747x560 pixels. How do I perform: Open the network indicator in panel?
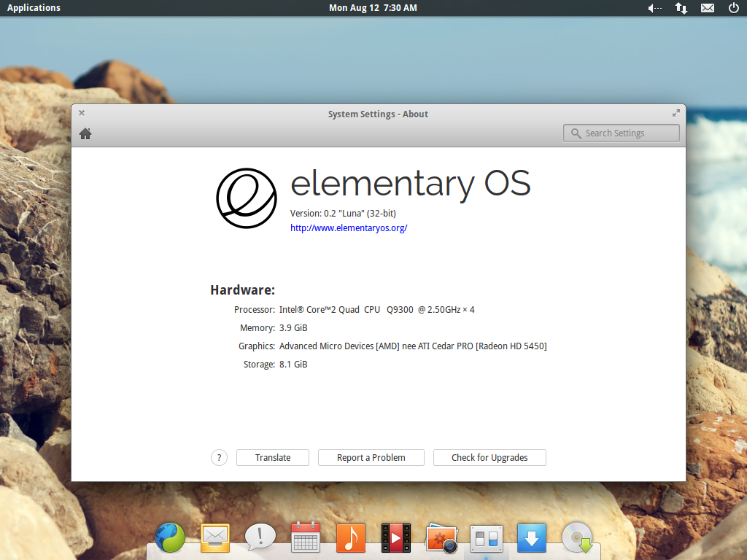point(681,8)
